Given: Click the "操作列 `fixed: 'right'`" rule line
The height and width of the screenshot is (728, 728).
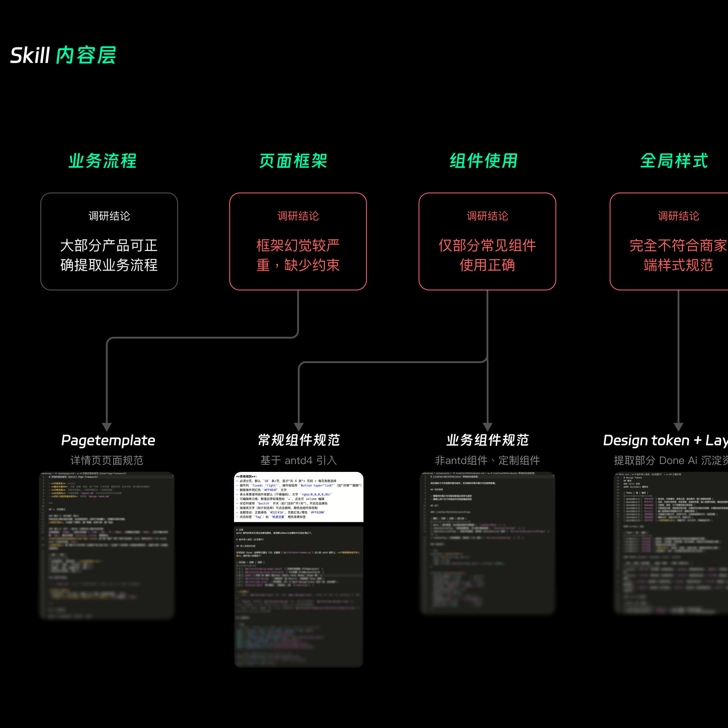Looking at the screenshot, I should point(299,486).
